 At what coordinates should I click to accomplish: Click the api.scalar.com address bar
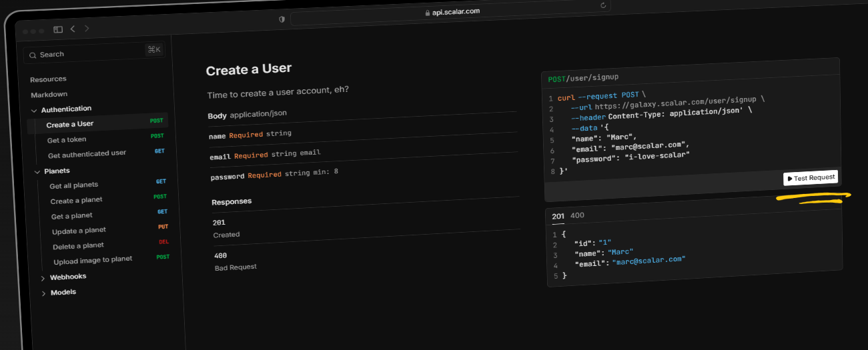(452, 12)
